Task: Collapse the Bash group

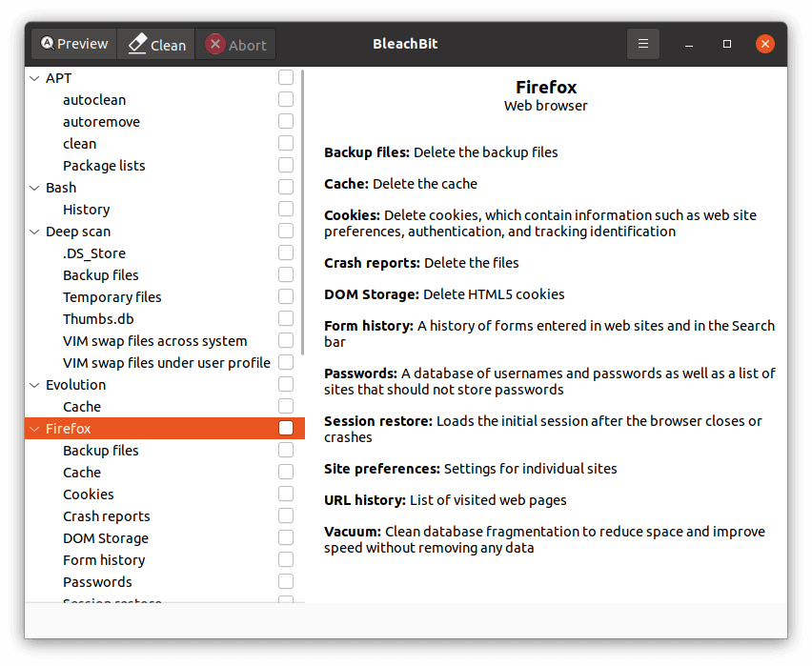Action: coord(34,188)
